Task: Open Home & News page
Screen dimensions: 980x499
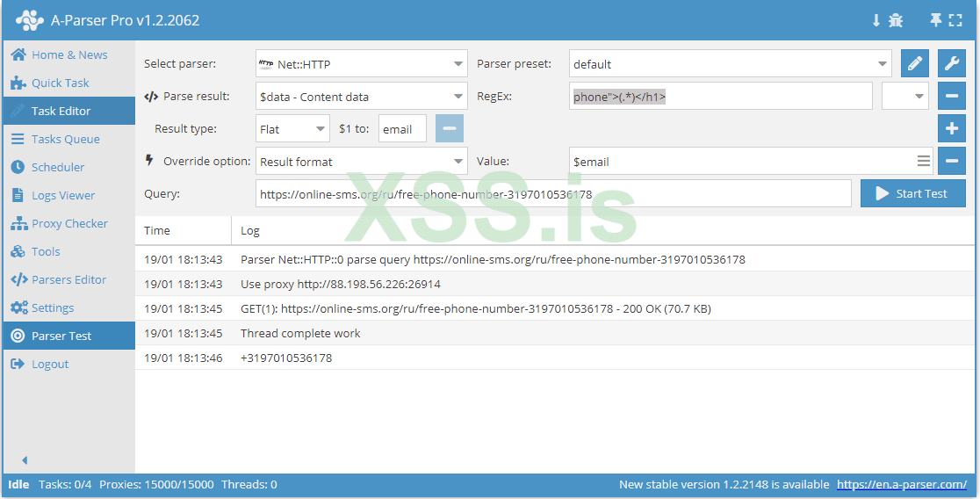Action: tap(68, 55)
